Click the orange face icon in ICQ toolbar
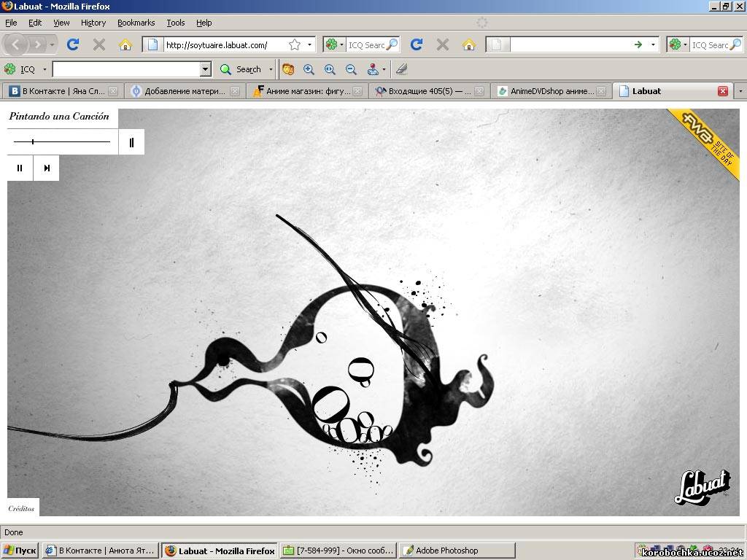The image size is (747, 560). 287,69
